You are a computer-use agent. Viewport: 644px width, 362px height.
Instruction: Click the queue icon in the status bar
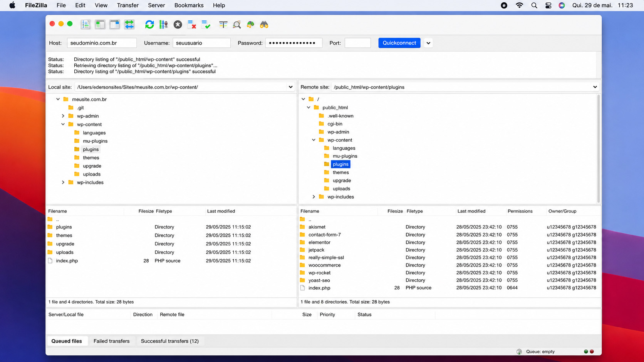pos(519,352)
